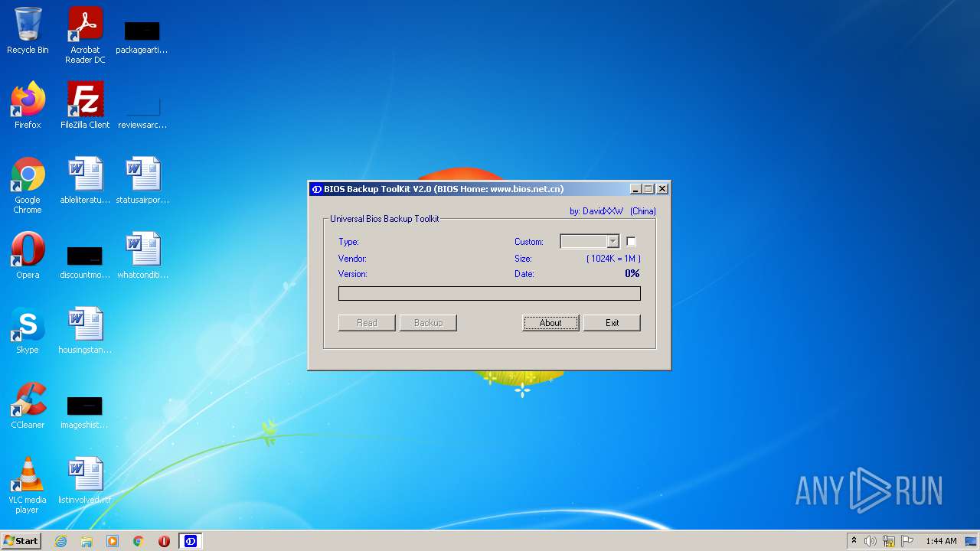Screen dimensions: 980x551
Task: Open Chrome from the taskbar
Action: click(139, 541)
